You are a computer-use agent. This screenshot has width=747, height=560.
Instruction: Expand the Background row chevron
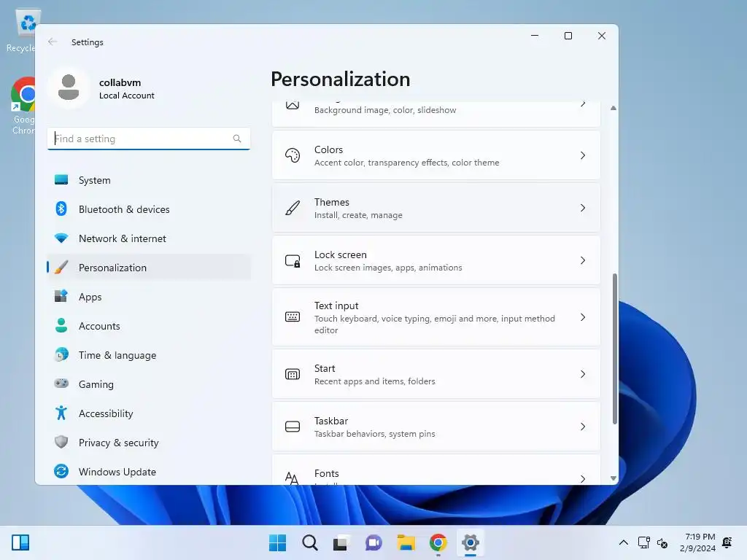(x=583, y=104)
